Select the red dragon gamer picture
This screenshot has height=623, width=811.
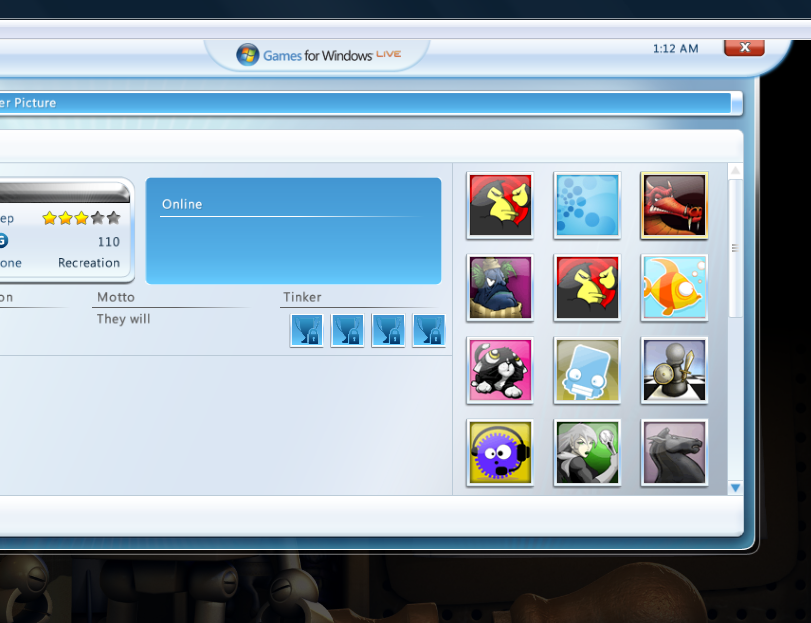coord(674,205)
